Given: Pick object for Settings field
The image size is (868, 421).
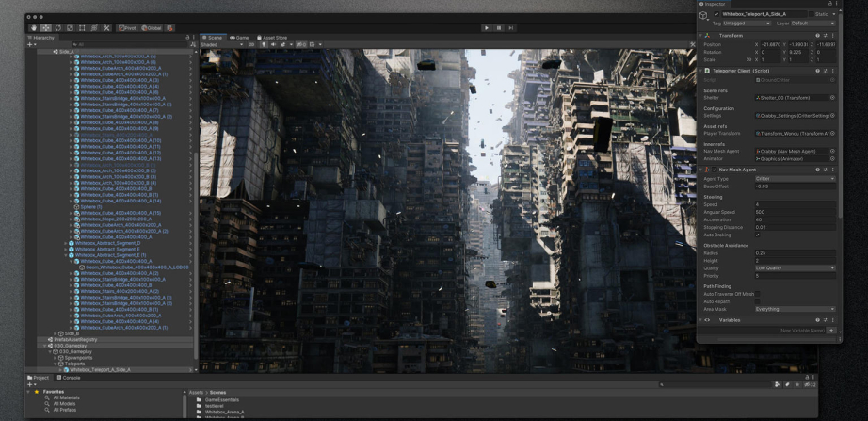Looking at the screenshot, I should pos(832,116).
